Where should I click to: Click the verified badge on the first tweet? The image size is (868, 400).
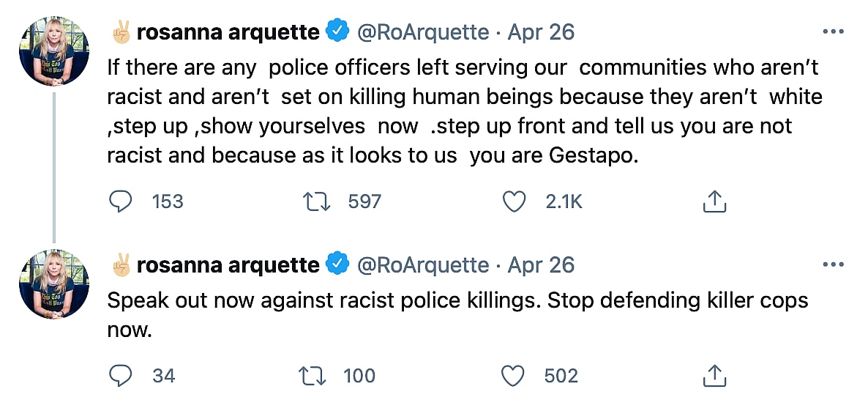pos(337,32)
